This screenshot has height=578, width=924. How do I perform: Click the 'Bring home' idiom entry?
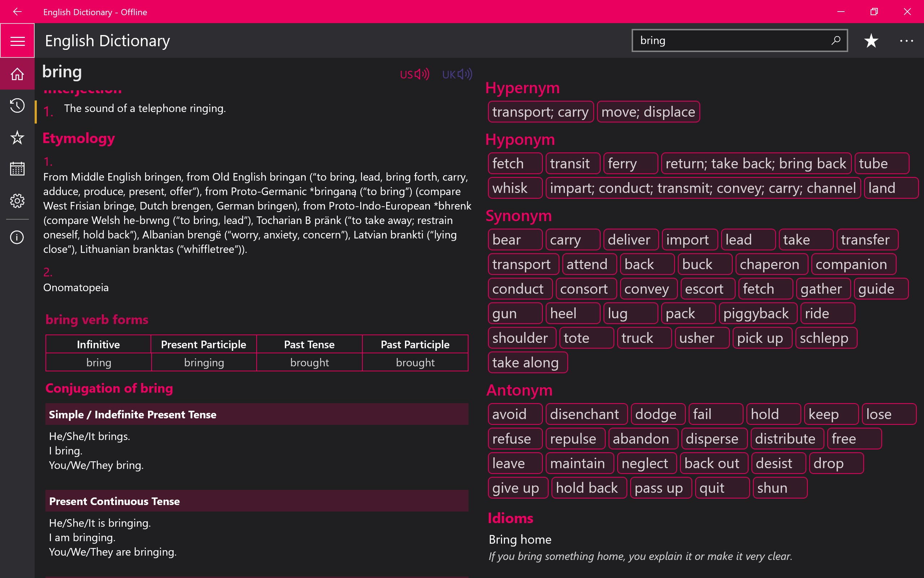point(520,539)
